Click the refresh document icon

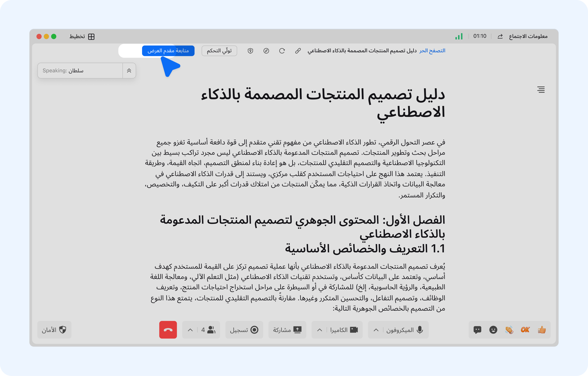282,51
